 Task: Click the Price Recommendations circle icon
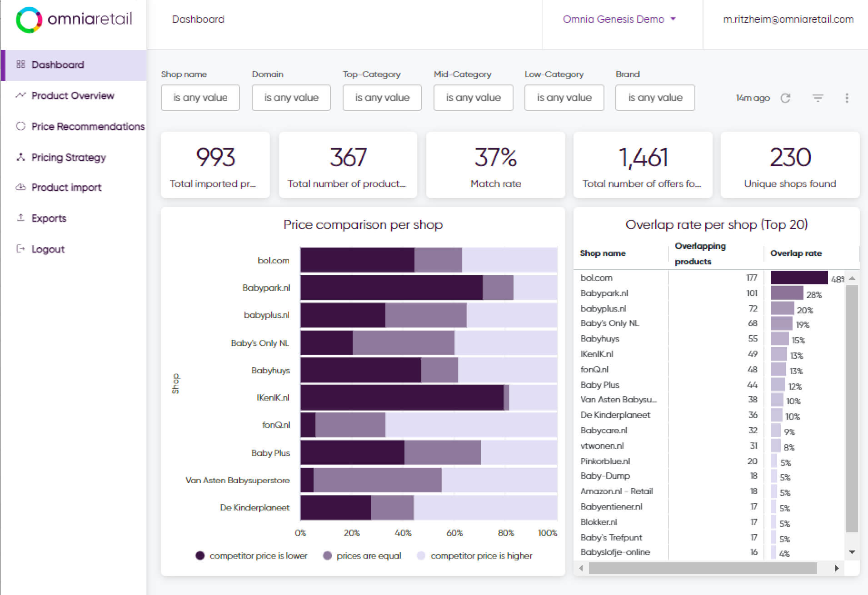click(20, 126)
